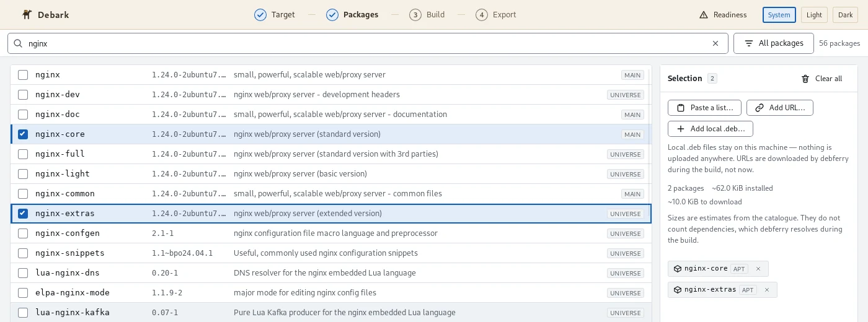Click the nginx-common description text
Viewport: 868px width, 322px height.
[x=338, y=194]
